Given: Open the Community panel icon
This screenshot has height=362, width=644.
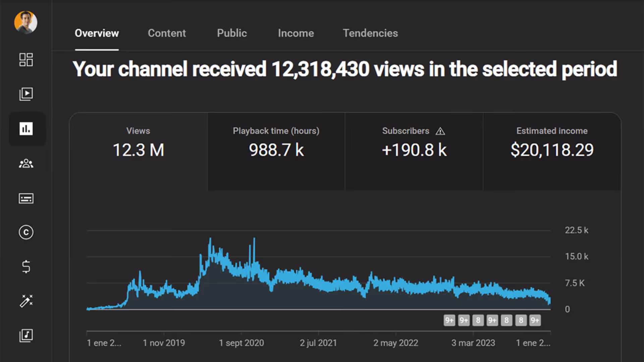Looking at the screenshot, I should (x=26, y=164).
